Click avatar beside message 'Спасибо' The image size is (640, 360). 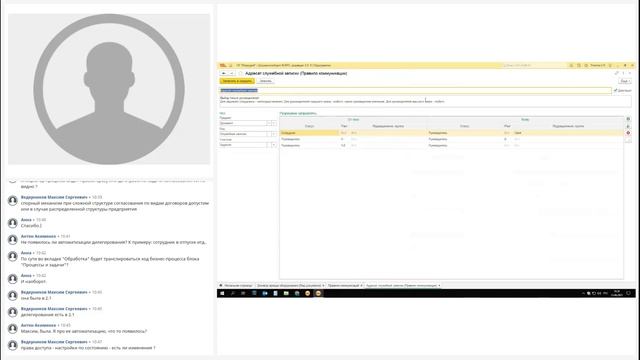pyautogui.click(x=13, y=222)
